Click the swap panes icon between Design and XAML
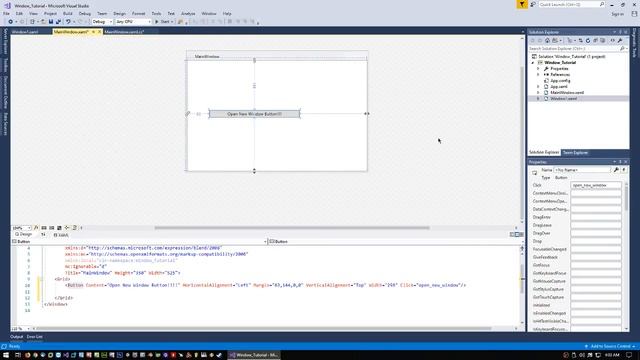The image size is (640, 360). coord(43,235)
